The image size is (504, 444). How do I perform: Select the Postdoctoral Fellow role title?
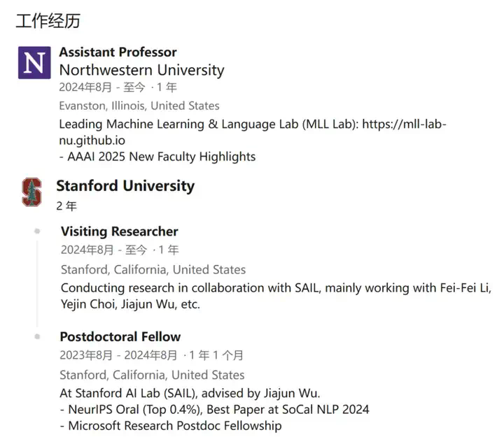click(x=120, y=337)
